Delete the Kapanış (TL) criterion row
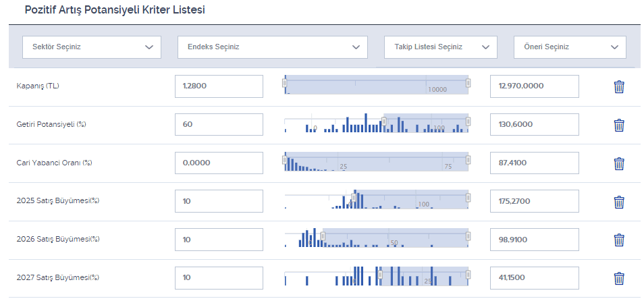This screenshot has width=644, height=301. click(x=618, y=87)
